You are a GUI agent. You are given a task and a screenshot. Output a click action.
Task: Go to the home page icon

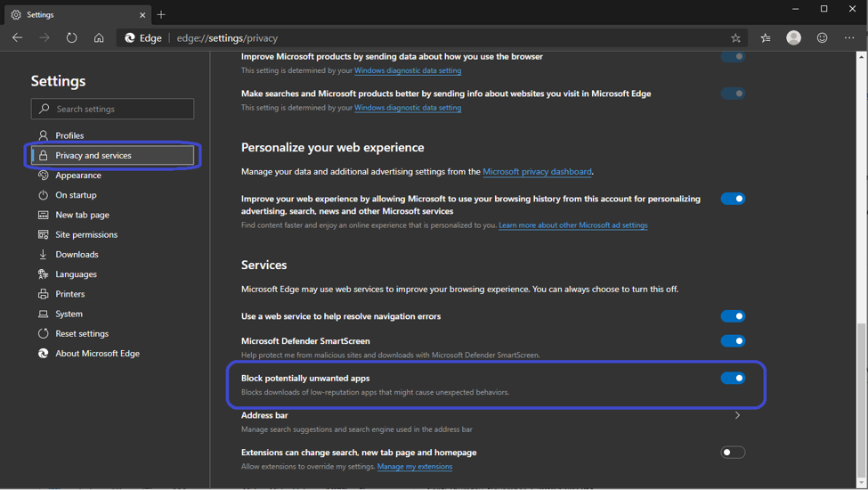99,38
